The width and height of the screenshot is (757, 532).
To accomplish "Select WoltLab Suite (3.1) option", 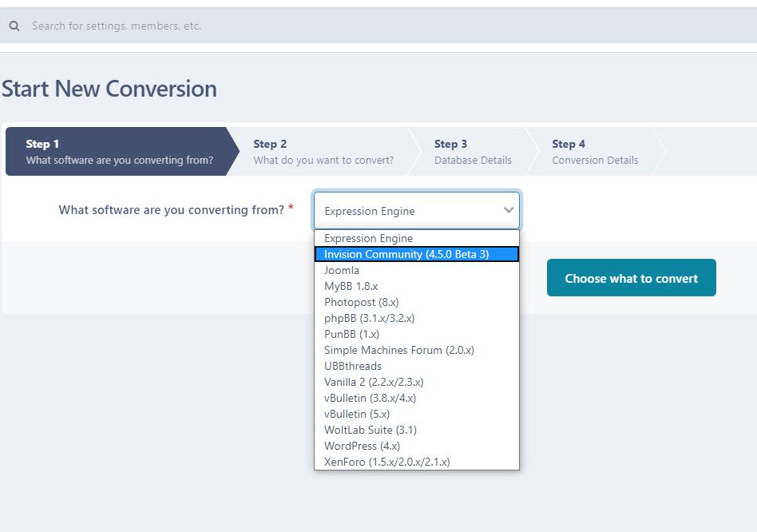I will [417, 429].
